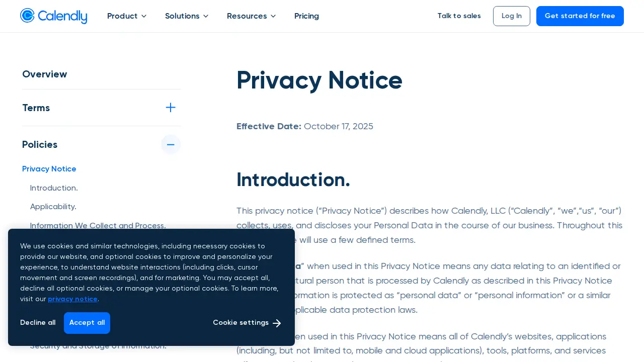Image resolution: width=644 pixels, height=362 pixels.
Task: Open the Terms sidebar heading
Action: pos(36,108)
